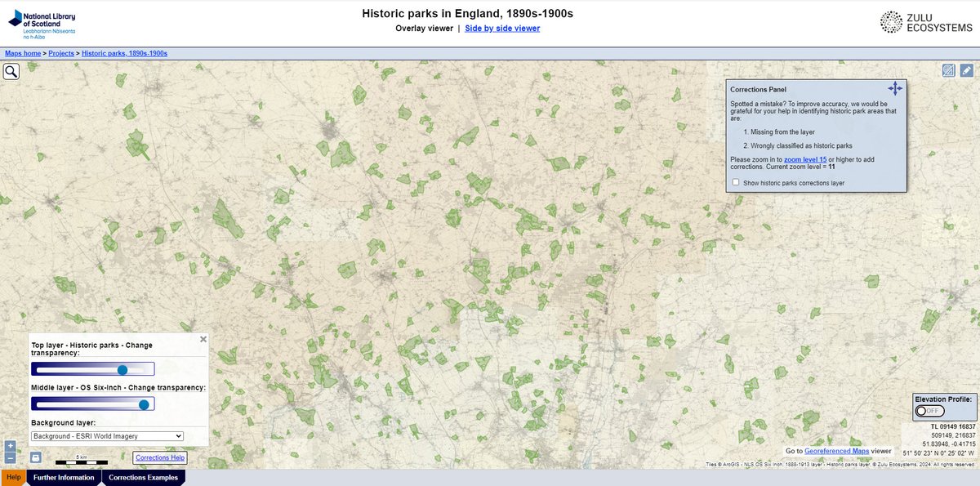Viewport: 980px width, 486px height.
Task: Adjust the Historic parks transparency slider
Action: pos(122,368)
